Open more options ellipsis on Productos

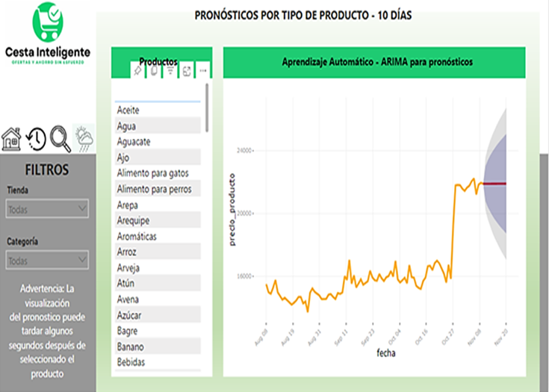pos(203,70)
